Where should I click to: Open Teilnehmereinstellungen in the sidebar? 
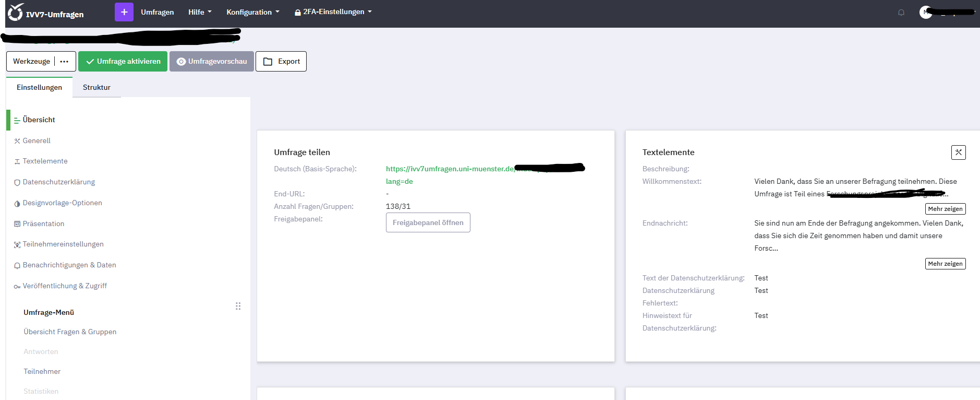pyautogui.click(x=63, y=244)
